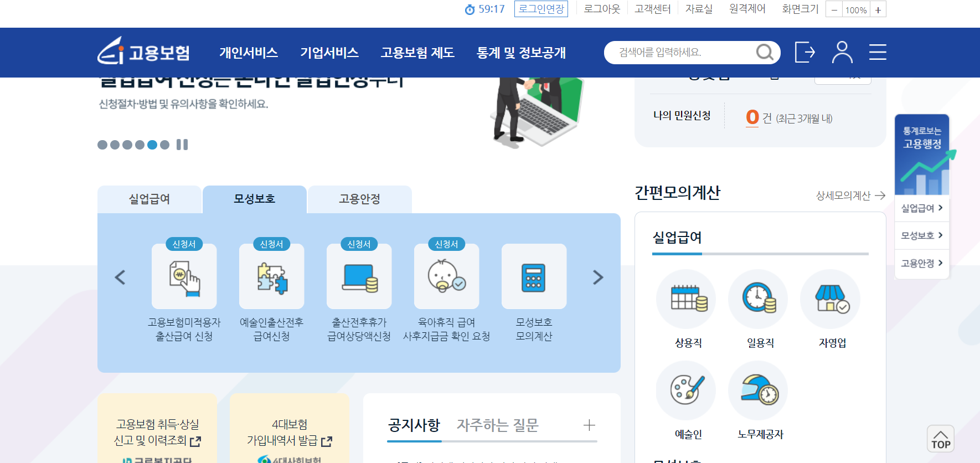Expand 고용안정 in side quick menu
Image resolution: width=980 pixels, height=463 pixels.
click(922, 263)
